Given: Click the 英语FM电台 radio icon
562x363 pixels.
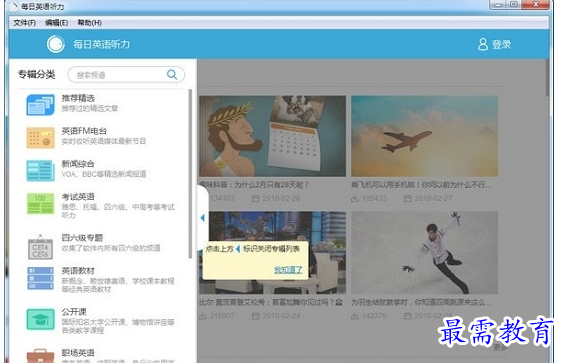Looking at the screenshot, I should pos(41,138).
